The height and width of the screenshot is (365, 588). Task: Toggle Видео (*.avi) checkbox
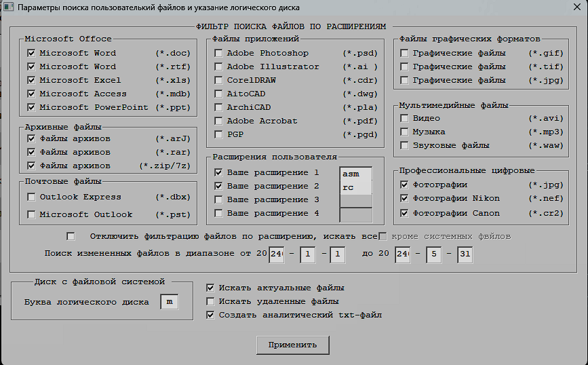(404, 118)
